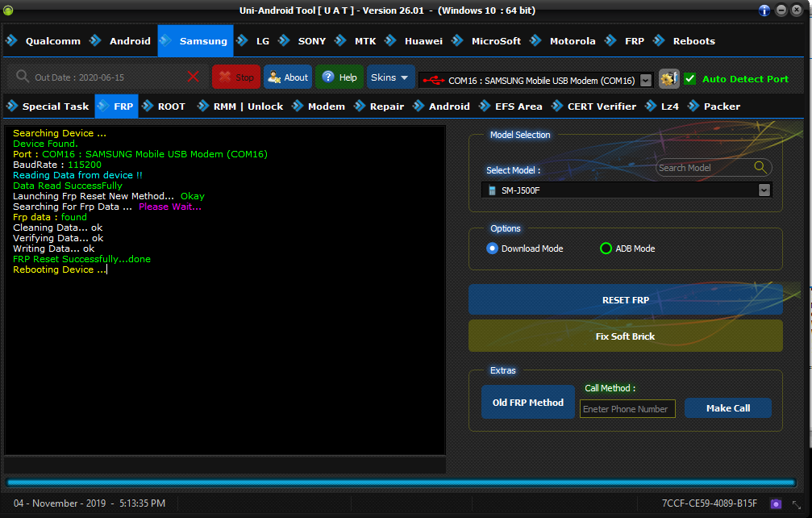Toggle Auto Detect Port checkbox
Image resolution: width=812 pixels, height=518 pixels.
pos(689,79)
